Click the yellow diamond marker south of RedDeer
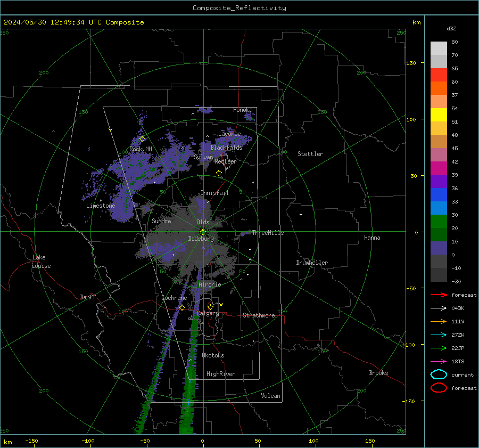The height and width of the screenshot is (448, 479). 219,173
